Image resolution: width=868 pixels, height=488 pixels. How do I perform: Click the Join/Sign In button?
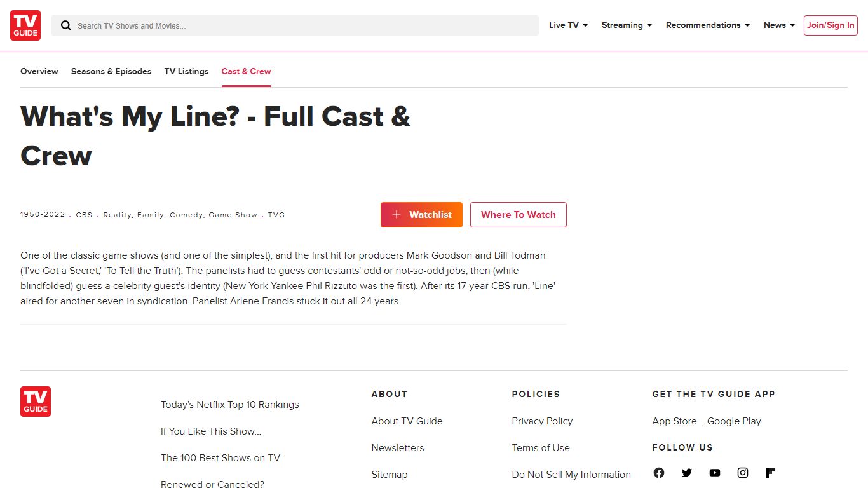(831, 25)
